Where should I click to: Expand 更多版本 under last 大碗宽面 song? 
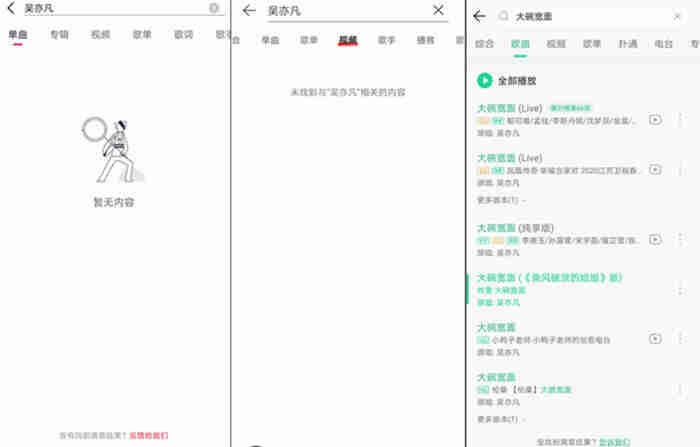(500, 419)
